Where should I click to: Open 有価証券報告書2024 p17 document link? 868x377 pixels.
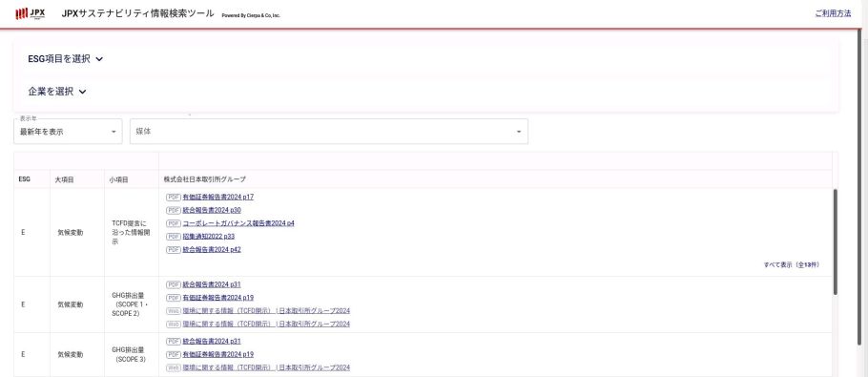(x=218, y=197)
